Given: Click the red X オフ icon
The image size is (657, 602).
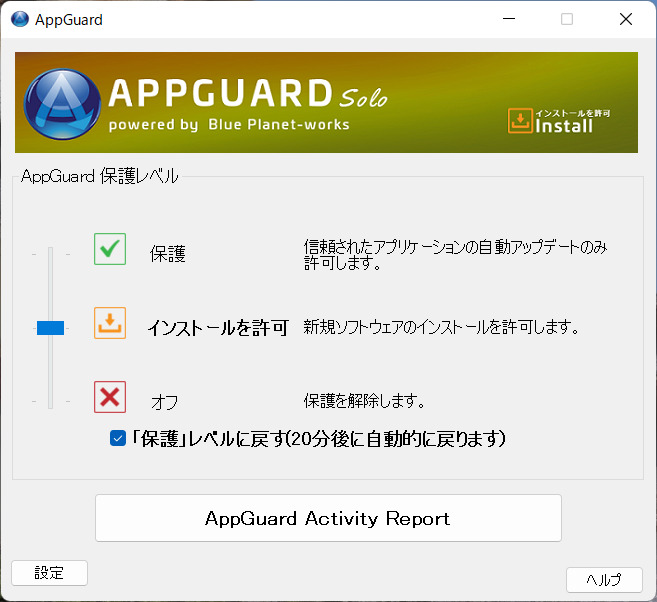Looking at the screenshot, I should pyautogui.click(x=110, y=397).
